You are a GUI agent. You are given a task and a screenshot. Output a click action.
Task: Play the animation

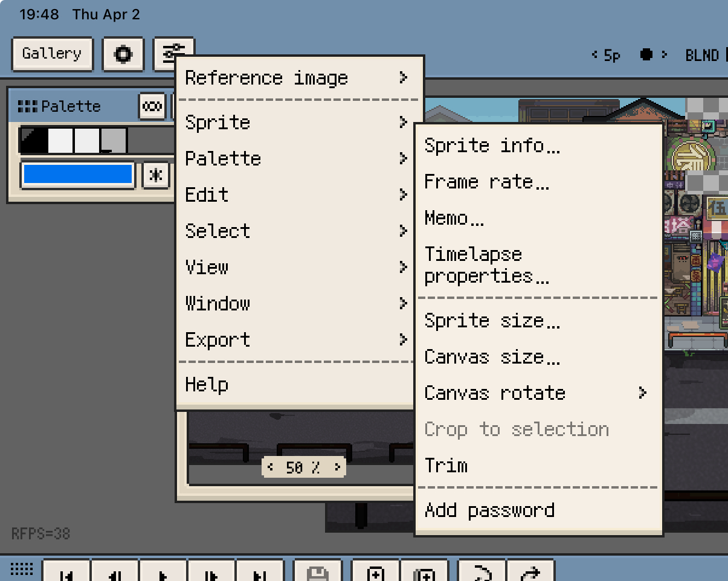tap(163, 574)
